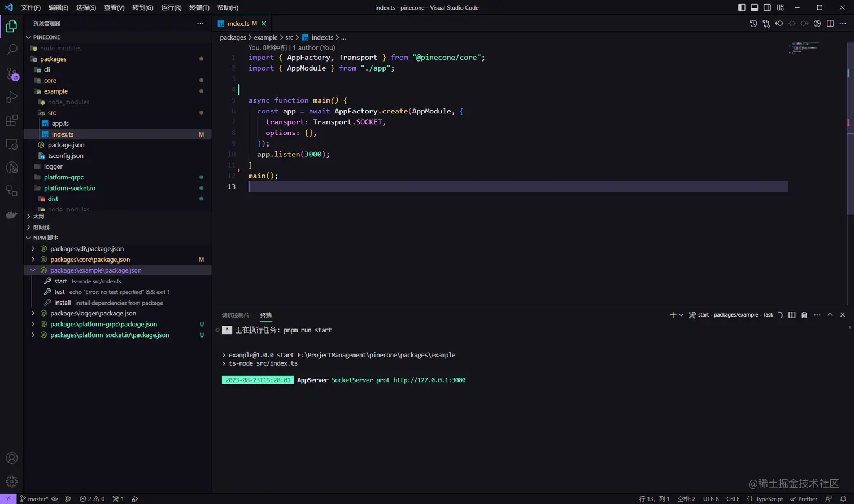Click the CRLF end-of-line selector
The width and height of the screenshot is (854, 504).
733,499
